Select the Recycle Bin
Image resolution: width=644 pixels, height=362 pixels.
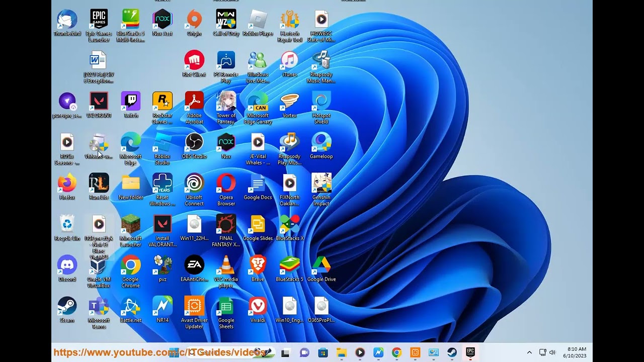(67, 228)
